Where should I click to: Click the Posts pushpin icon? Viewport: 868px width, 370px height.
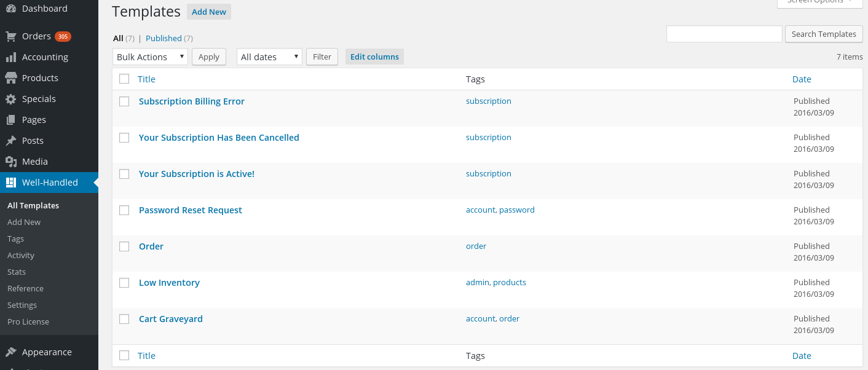11,141
